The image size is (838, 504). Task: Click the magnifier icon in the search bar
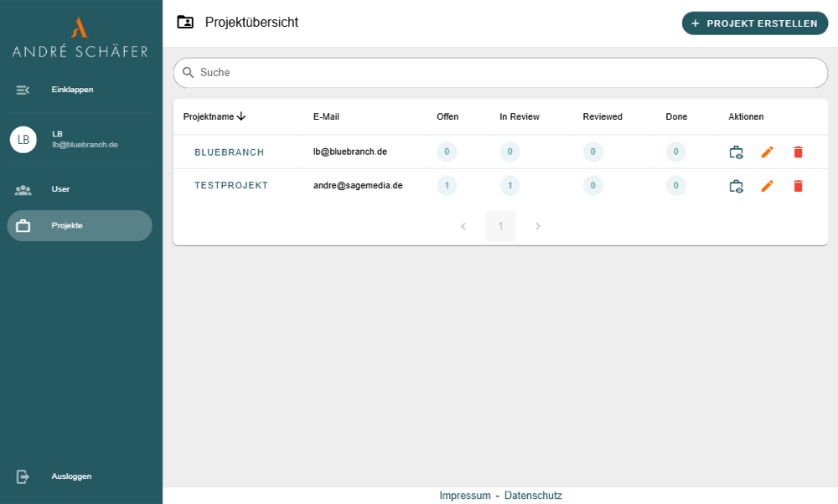188,73
